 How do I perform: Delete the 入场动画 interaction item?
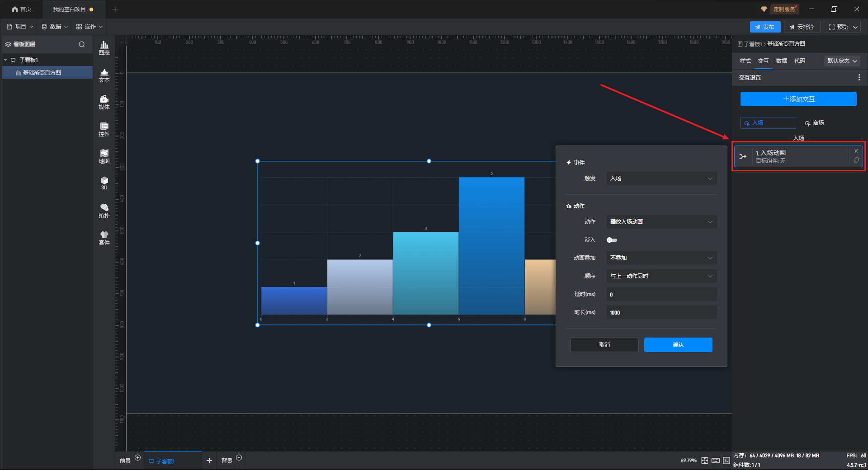[856, 151]
